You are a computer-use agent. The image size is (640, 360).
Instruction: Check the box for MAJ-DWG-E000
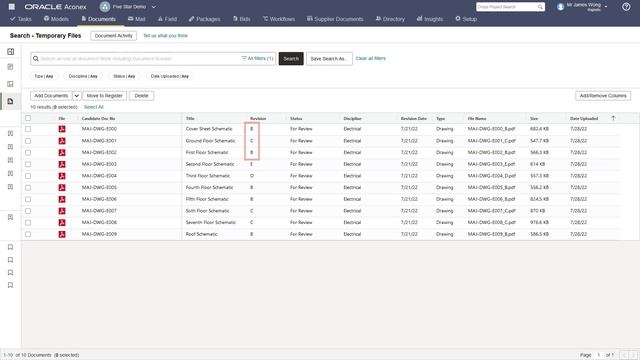[28, 129]
